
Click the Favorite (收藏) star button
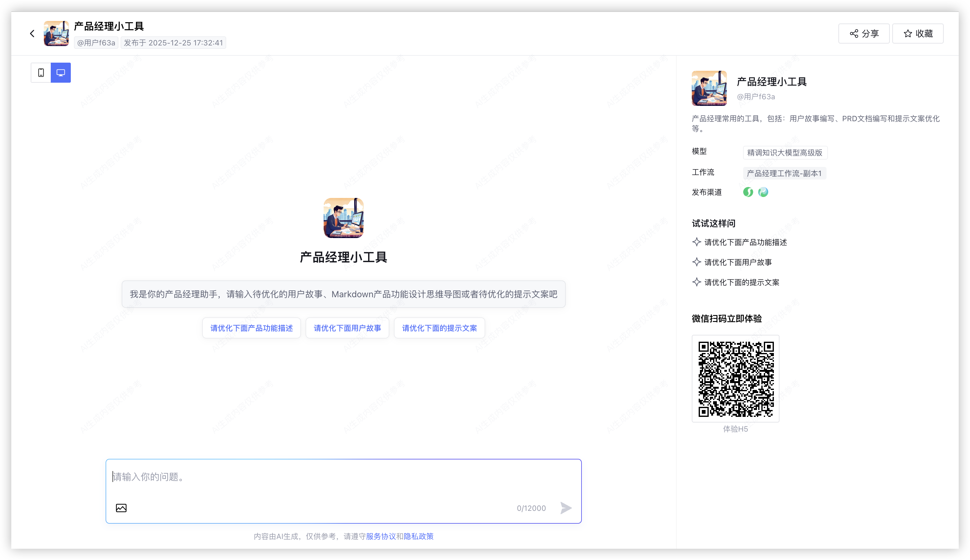click(x=918, y=34)
